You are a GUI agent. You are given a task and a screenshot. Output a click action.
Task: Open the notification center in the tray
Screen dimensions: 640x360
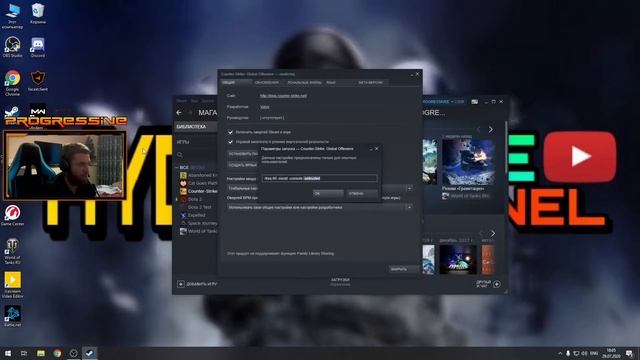click(629, 353)
